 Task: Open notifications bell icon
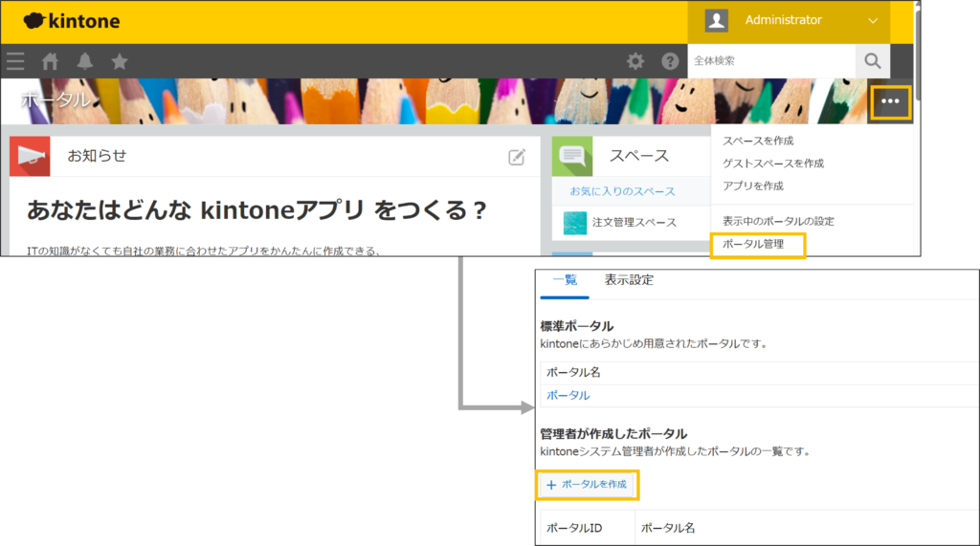pos(85,61)
